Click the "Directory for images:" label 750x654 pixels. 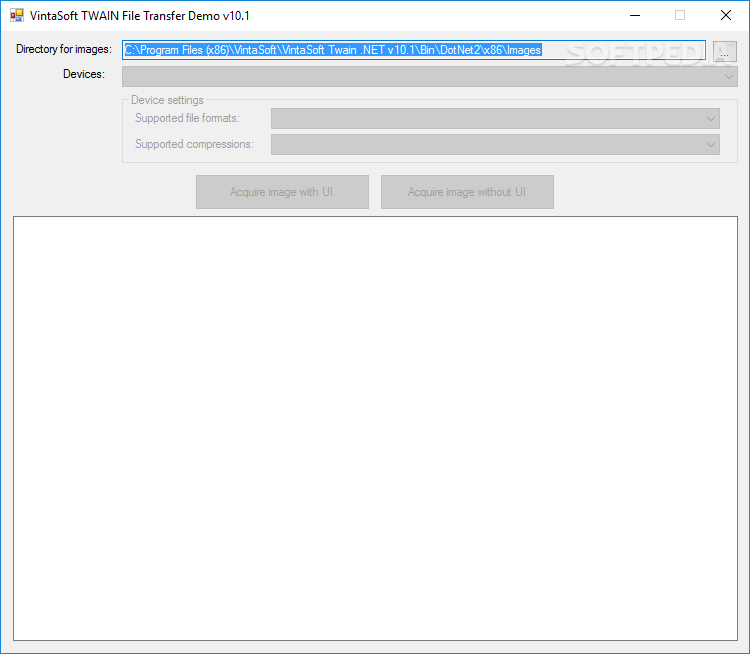64,49
